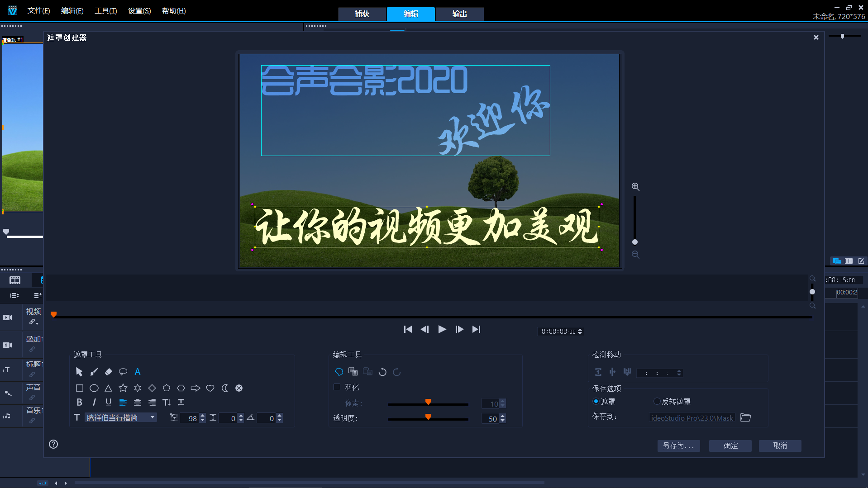The width and height of the screenshot is (868, 488).
Task: Increase the opacity value 50 stepper
Action: click(503, 416)
